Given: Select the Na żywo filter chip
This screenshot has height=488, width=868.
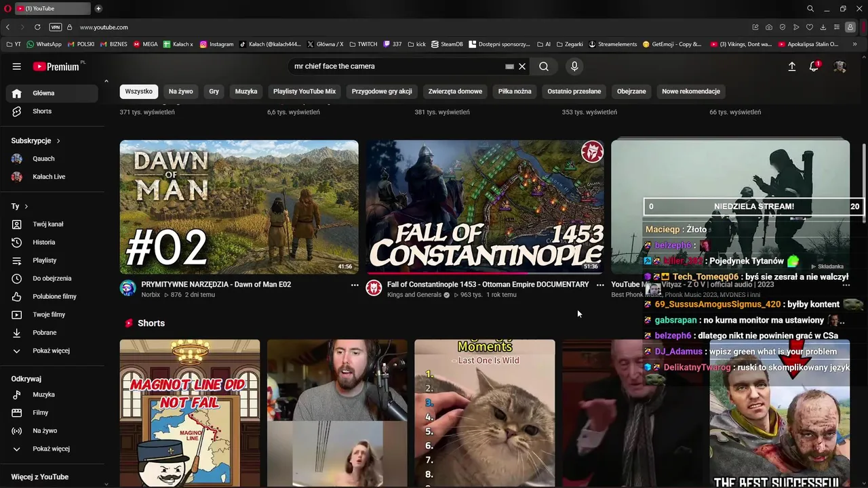Looking at the screenshot, I should coord(181,91).
